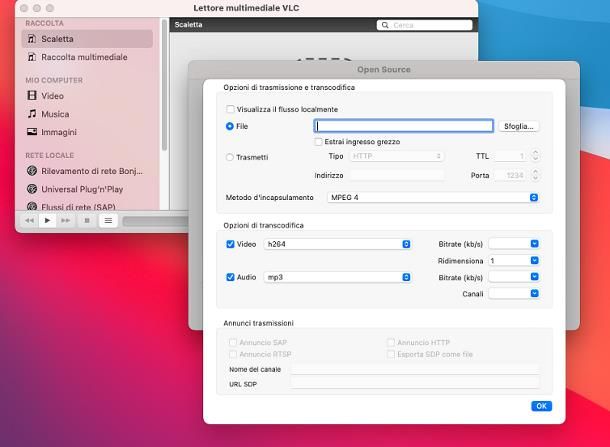Click the URL SDP field
Viewport: 610px width, 447px height.
click(x=415, y=384)
